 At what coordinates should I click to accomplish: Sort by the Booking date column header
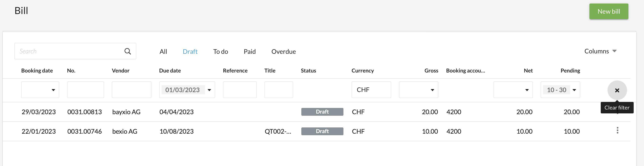tap(37, 71)
